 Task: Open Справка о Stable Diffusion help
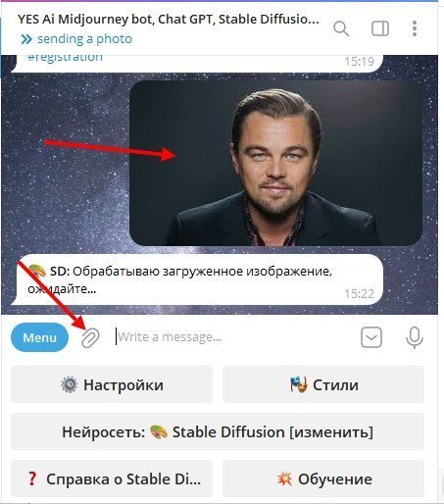pos(112,479)
